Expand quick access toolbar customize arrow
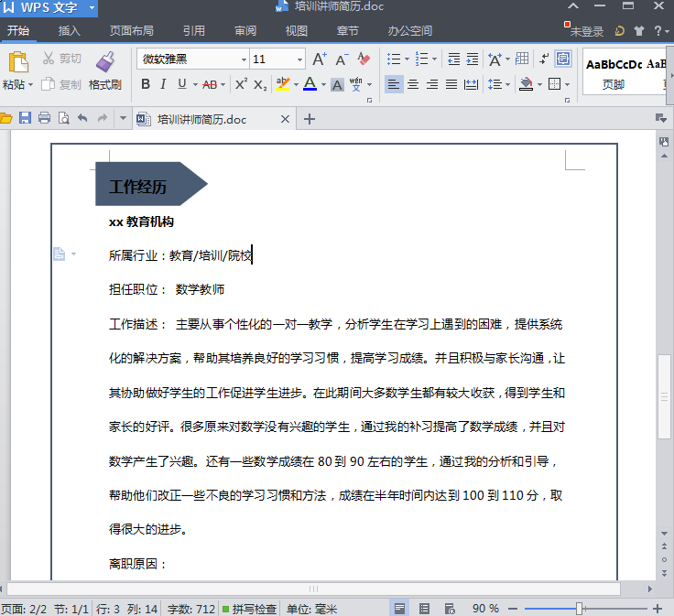Viewport: 674px width, 616px height. tap(123, 118)
